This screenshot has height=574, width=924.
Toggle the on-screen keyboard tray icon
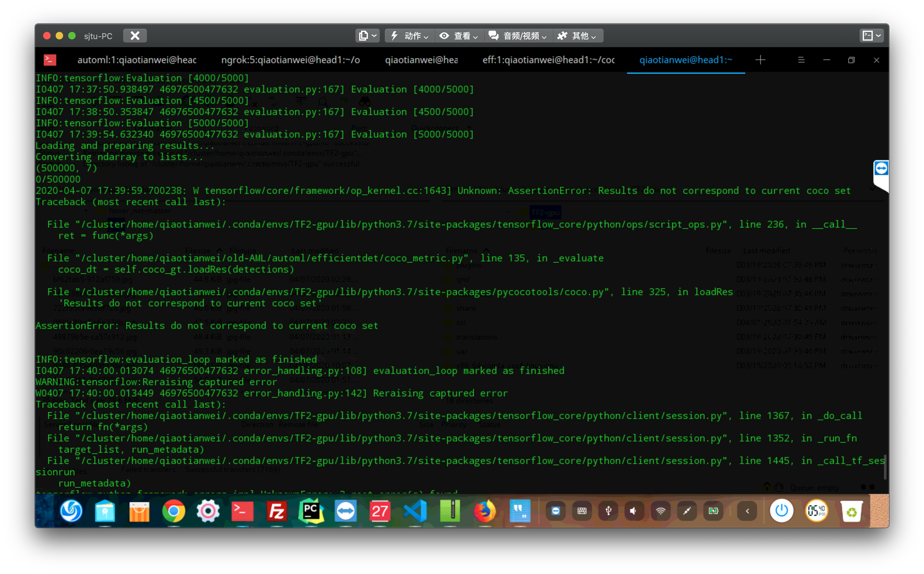click(582, 511)
